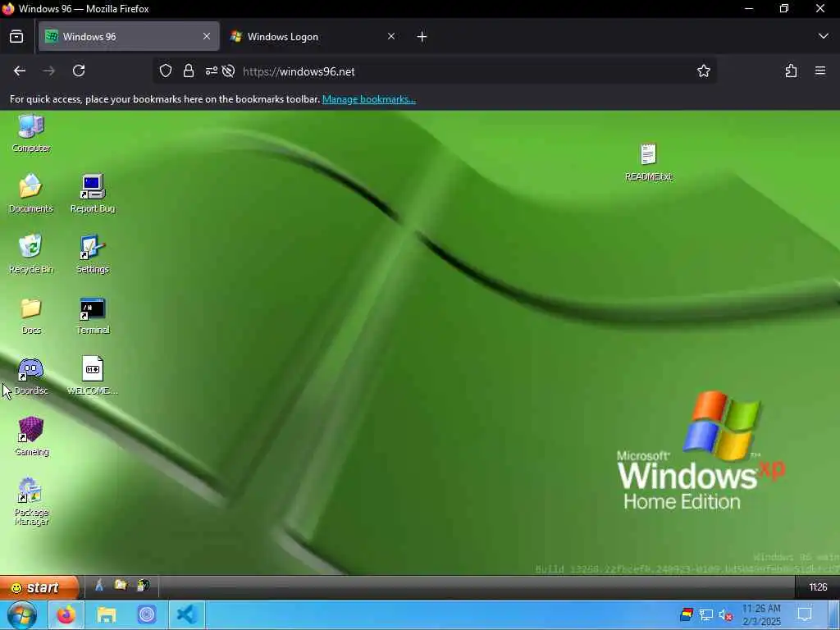Open the notification center icon

tap(805, 615)
